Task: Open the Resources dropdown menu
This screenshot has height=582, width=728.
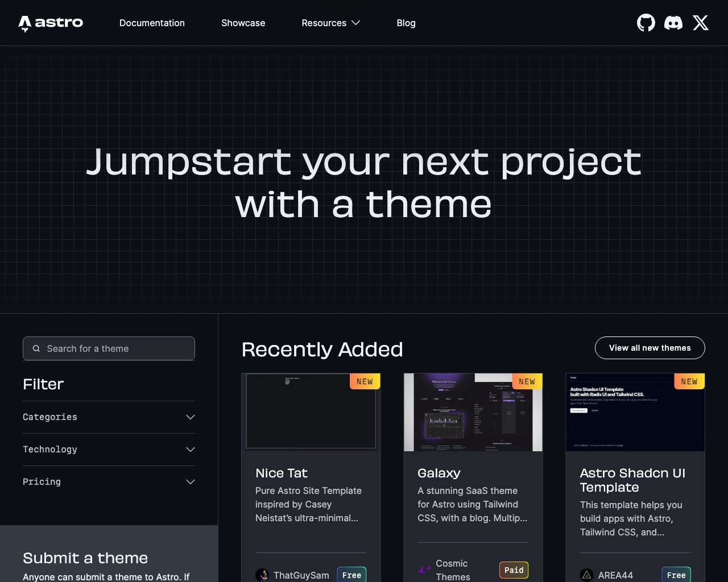Action: click(x=331, y=23)
